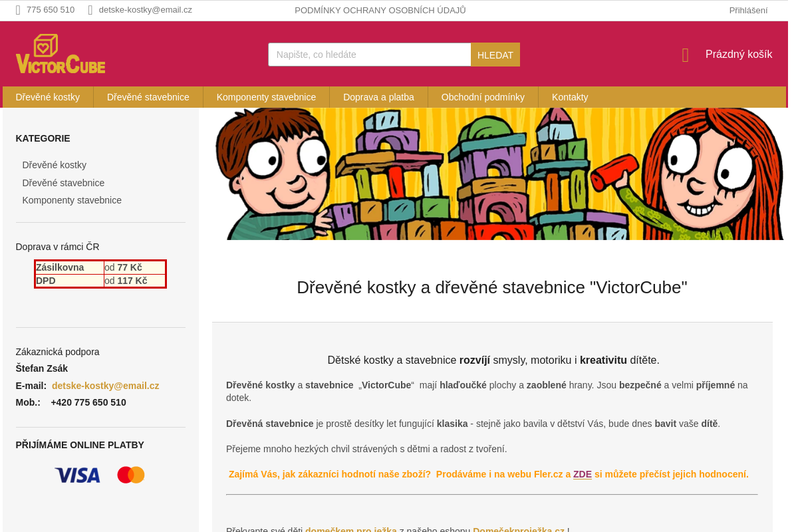
Task: Click the phone icon in top bar
Action: pyautogui.click(x=18, y=10)
